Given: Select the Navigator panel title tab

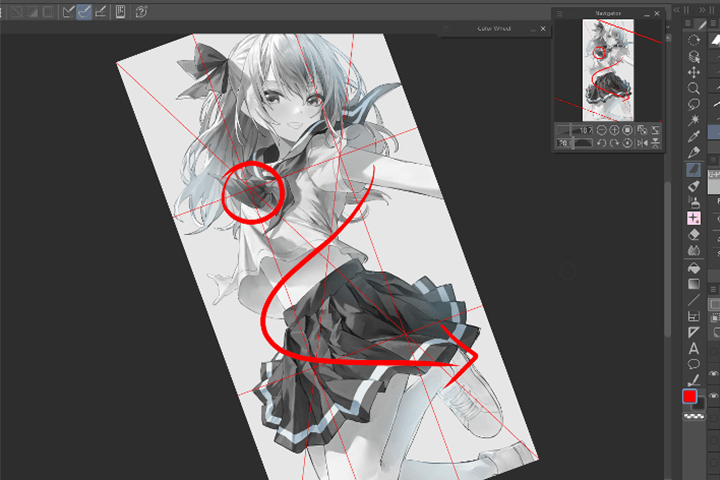Looking at the screenshot, I should click(x=608, y=14).
